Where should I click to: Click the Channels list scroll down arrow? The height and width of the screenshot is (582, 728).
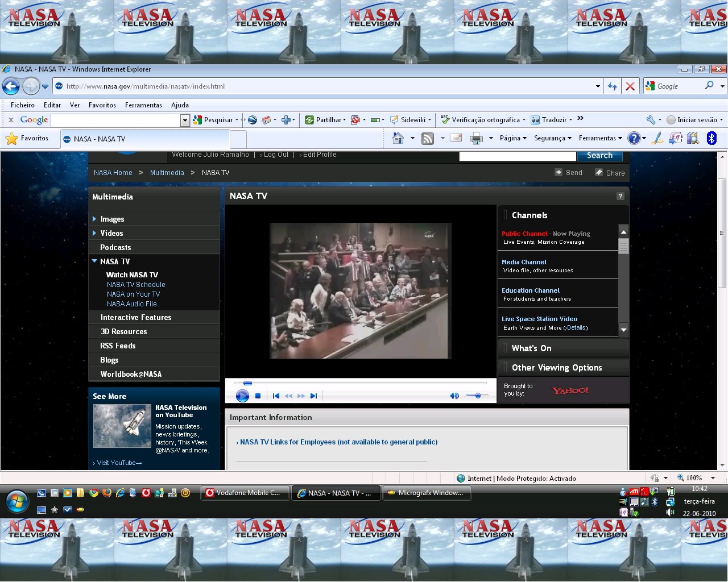623,330
